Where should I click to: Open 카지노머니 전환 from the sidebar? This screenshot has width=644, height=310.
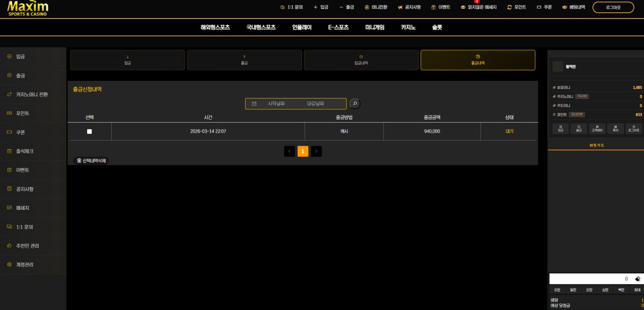pyautogui.click(x=33, y=94)
